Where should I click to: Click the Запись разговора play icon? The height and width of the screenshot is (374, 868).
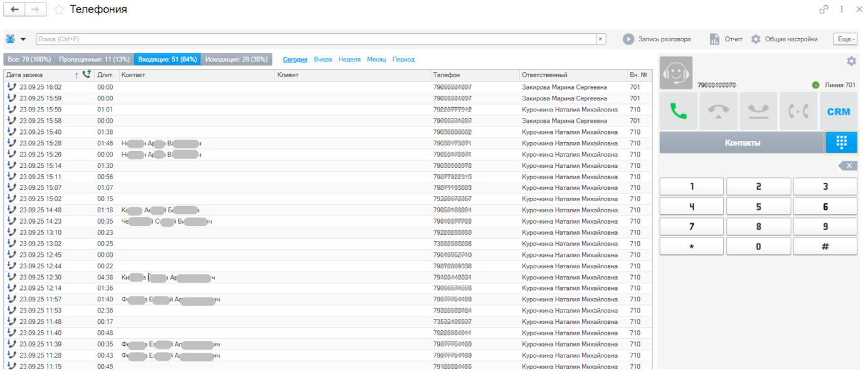pyautogui.click(x=628, y=39)
